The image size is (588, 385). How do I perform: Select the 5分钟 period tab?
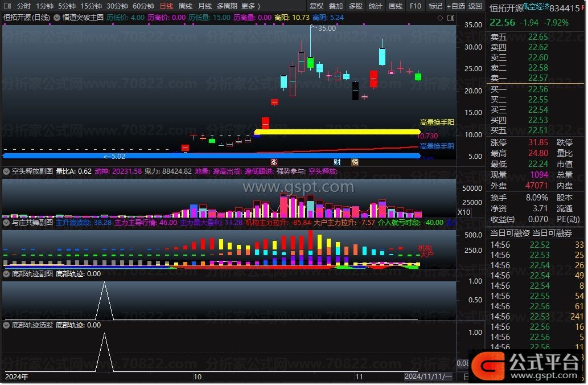(67, 6)
